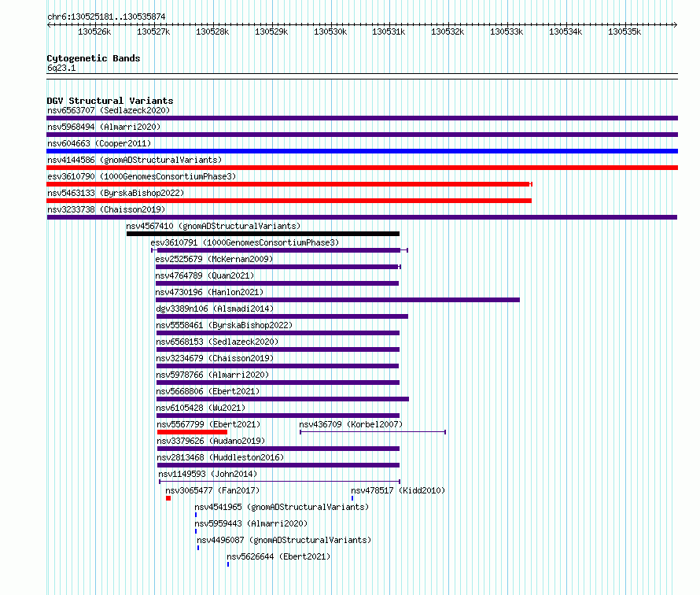The height and width of the screenshot is (595, 700).
Task: Click the small red nsv3065477 variant square
Action: point(168,498)
